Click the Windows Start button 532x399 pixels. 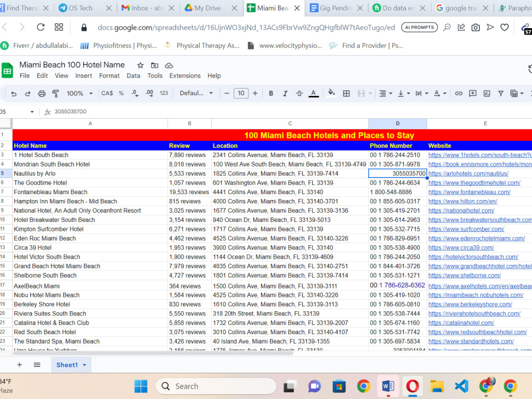(x=141, y=386)
